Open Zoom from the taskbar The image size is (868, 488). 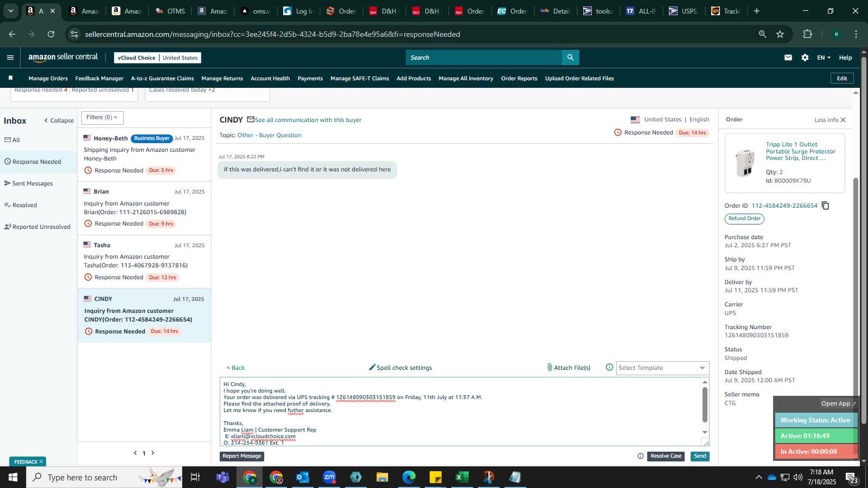pos(329,477)
